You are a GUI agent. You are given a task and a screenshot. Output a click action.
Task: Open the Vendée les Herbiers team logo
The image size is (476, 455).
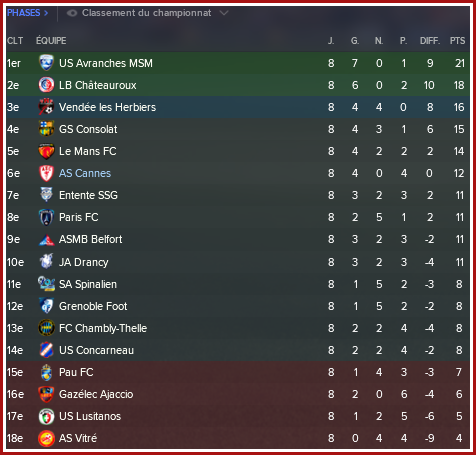[46, 107]
